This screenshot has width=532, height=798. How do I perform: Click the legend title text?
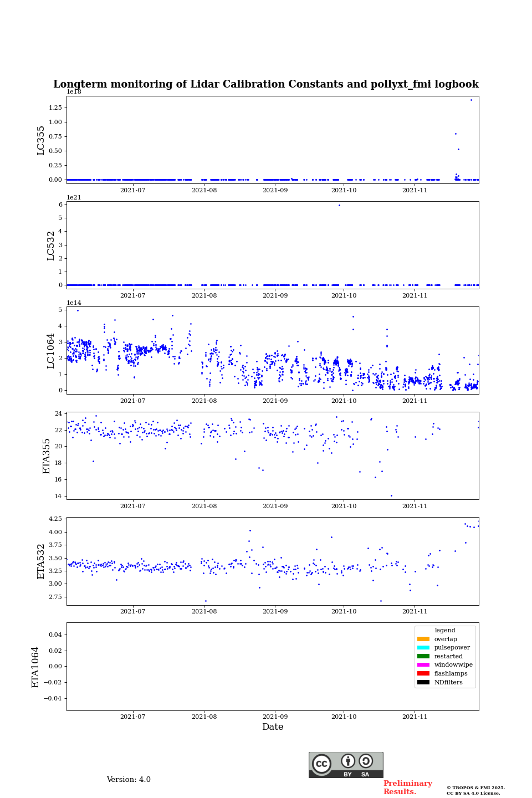[444, 630]
